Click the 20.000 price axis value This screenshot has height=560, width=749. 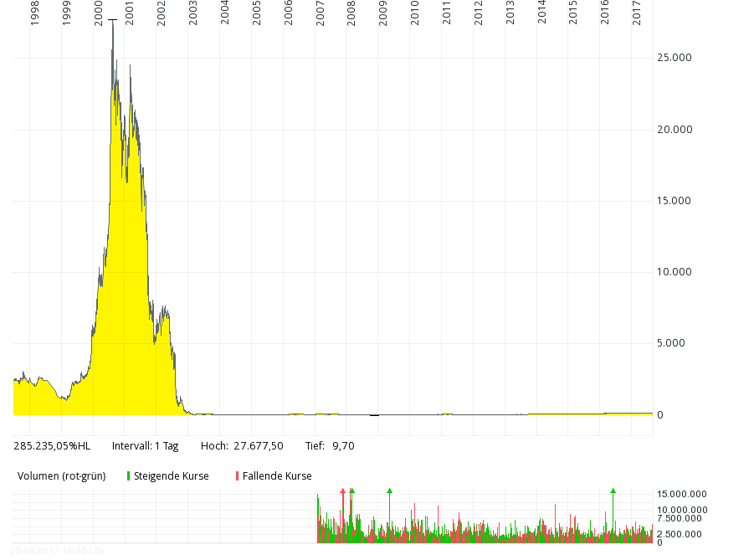(675, 130)
